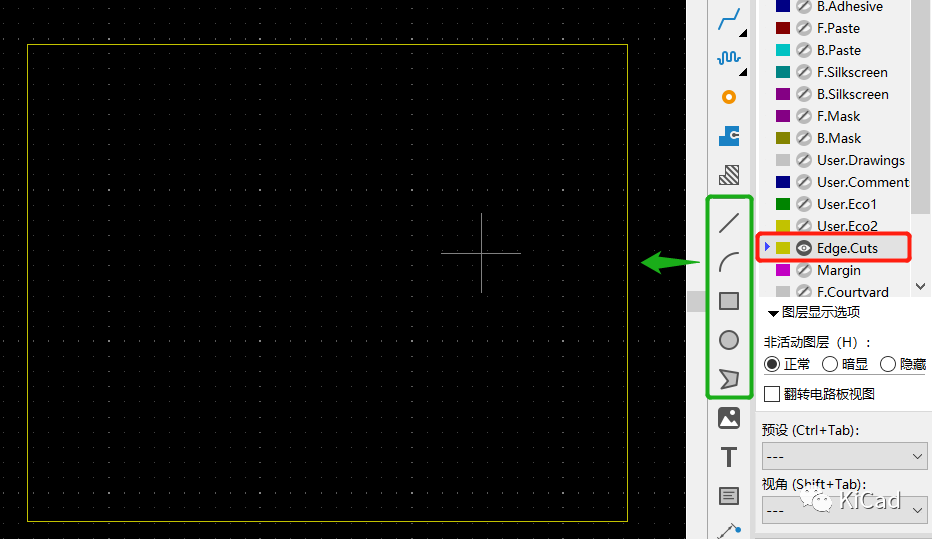Open B.Silkscreen color swatch
The height and width of the screenshot is (539, 932).
783,94
